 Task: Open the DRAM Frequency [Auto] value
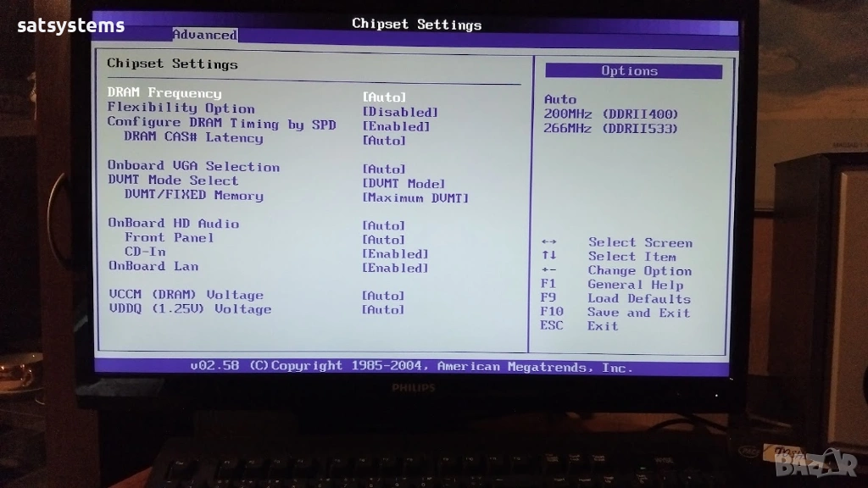click(x=384, y=97)
